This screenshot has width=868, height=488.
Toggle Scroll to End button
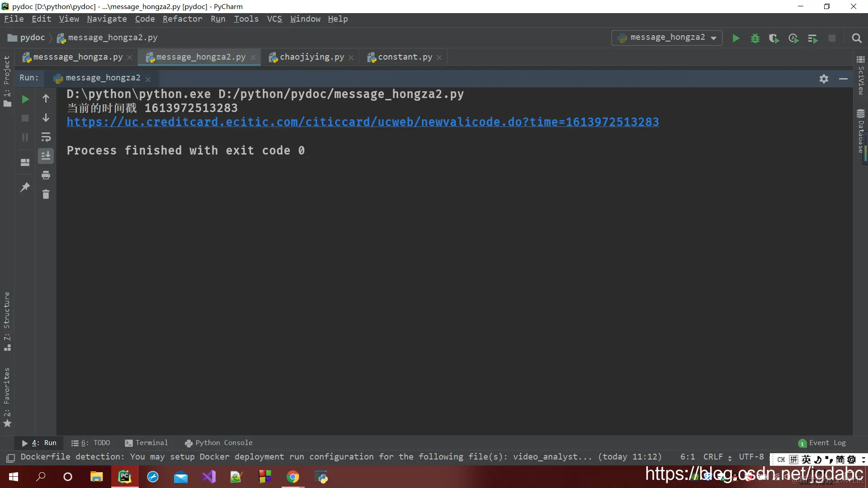click(x=46, y=156)
